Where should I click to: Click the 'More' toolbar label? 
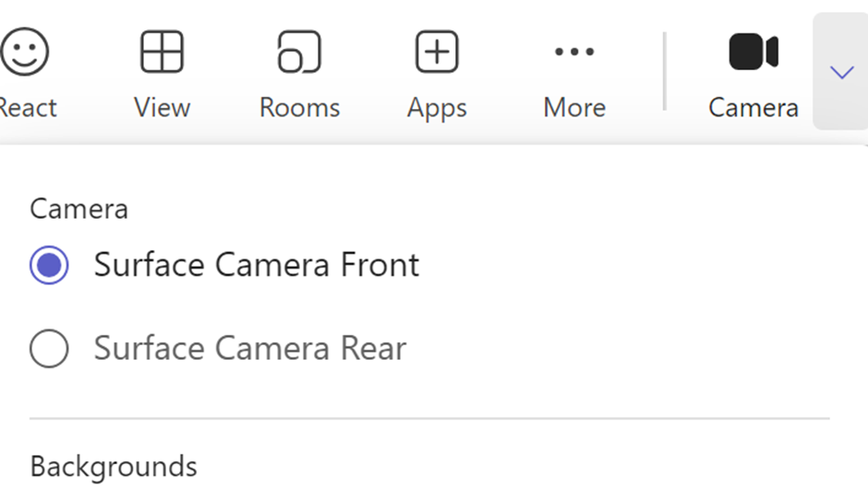coord(574,107)
